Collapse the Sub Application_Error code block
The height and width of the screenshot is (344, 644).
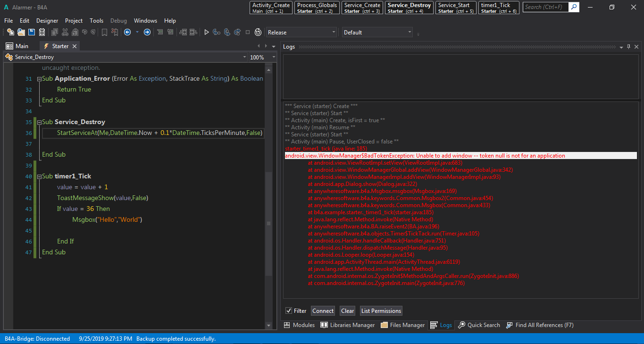tap(38, 79)
